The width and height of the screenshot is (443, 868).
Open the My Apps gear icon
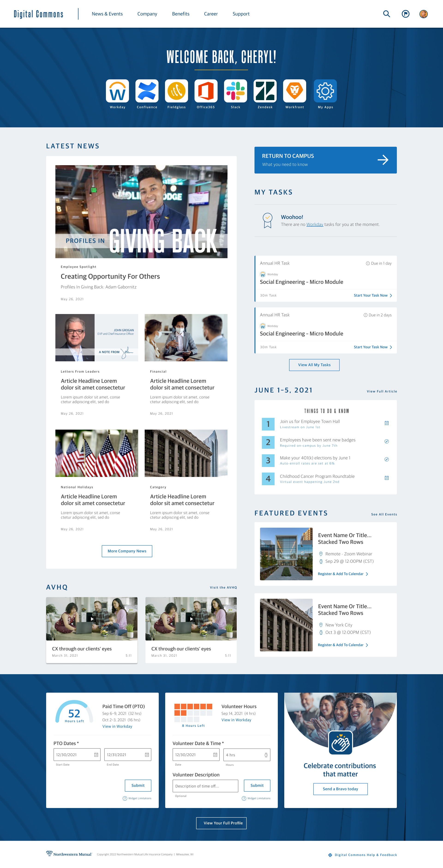(325, 91)
